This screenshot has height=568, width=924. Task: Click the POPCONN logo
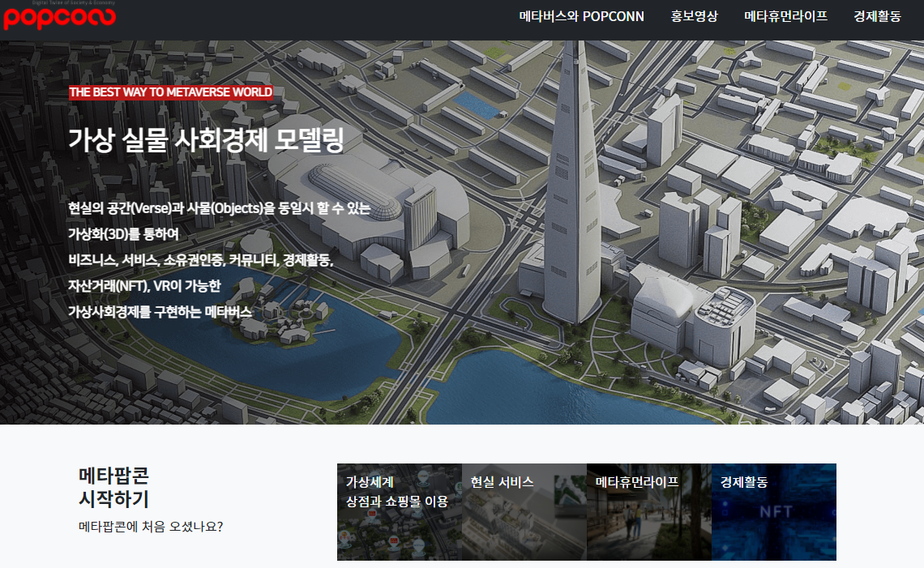tap(59, 16)
